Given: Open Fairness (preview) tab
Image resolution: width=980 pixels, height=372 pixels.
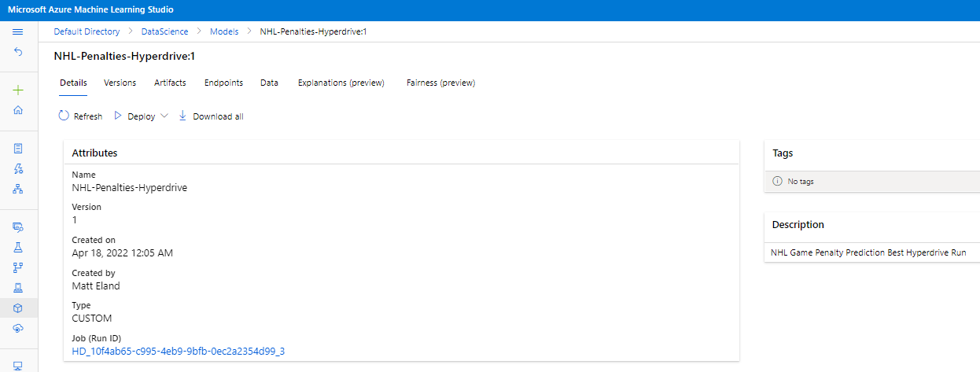Looking at the screenshot, I should tap(440, 83).
